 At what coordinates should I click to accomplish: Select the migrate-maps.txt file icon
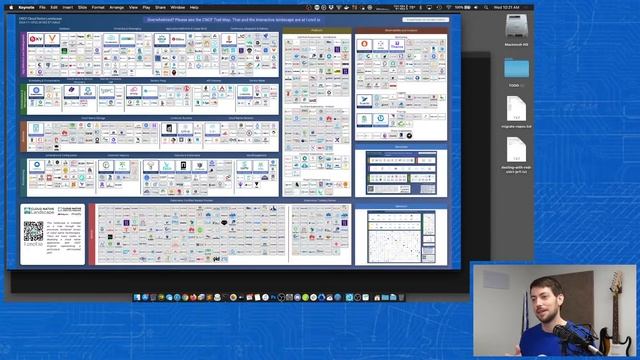click(x=516, y=109)
